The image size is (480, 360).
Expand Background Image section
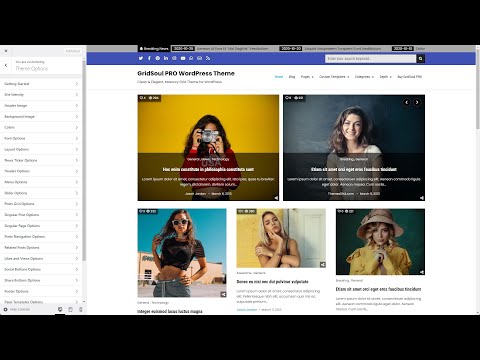[41, 117]
